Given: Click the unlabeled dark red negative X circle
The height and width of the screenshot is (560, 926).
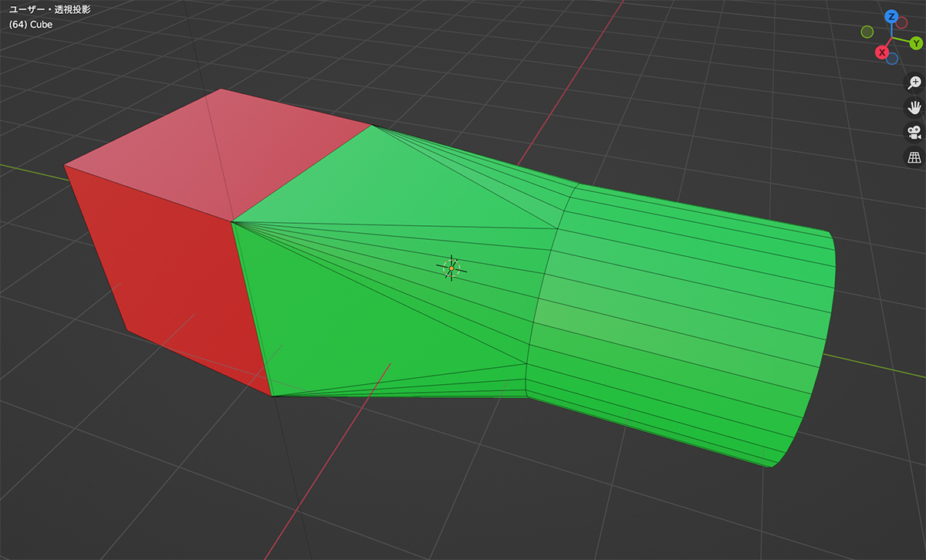Looking at the screenshot, I should [901, 23].
